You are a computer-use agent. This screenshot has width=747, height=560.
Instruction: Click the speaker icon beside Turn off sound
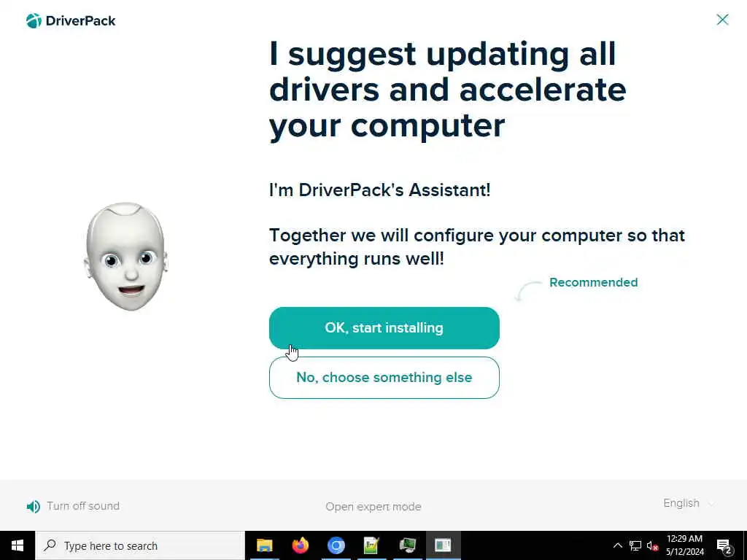34,507
